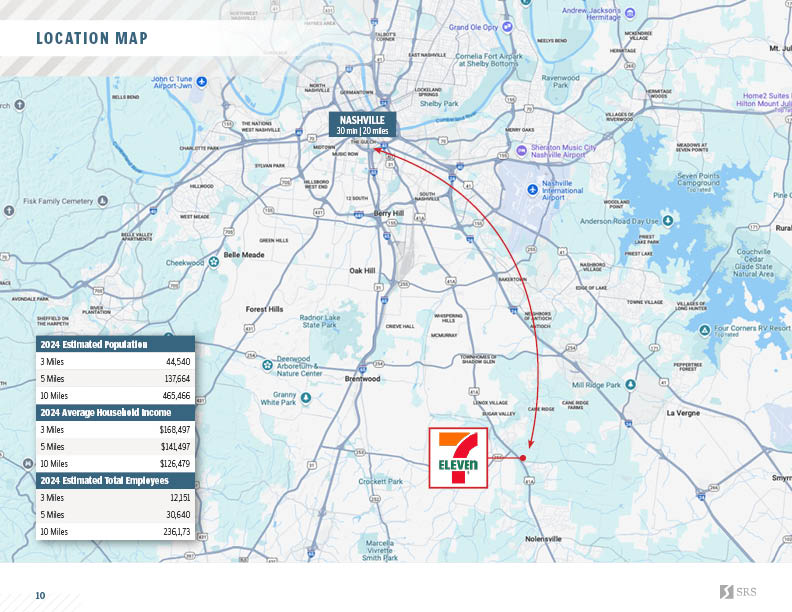Click the 2024 Estimated Total Employees header

point(115,480)
